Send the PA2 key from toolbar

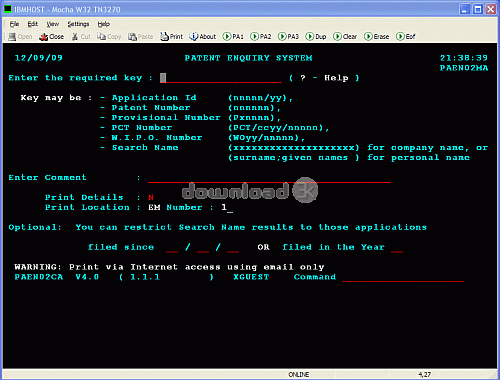(261, 37)
